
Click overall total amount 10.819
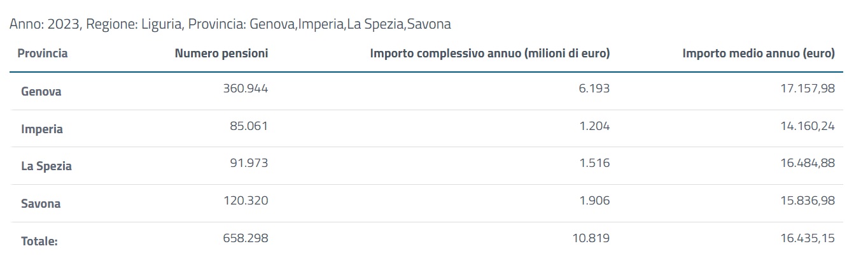pyautogui.click(x=591, y=238)
